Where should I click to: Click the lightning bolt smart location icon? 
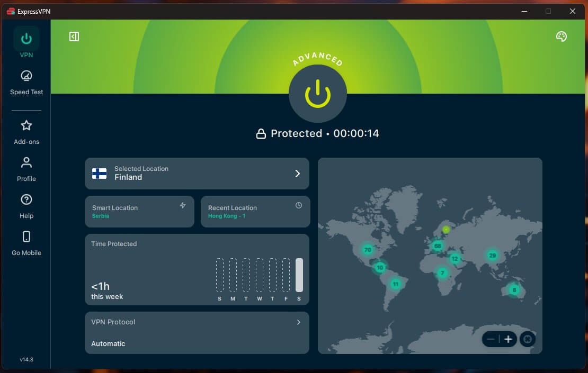tap(183, 205)
